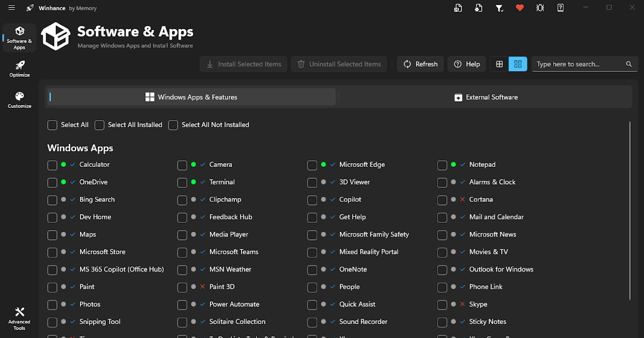This screenshot has height=338, width=644.
Task: Tick the Microsoft Teams checkbox
Action: pyautogui.click(x=182, y=253)
